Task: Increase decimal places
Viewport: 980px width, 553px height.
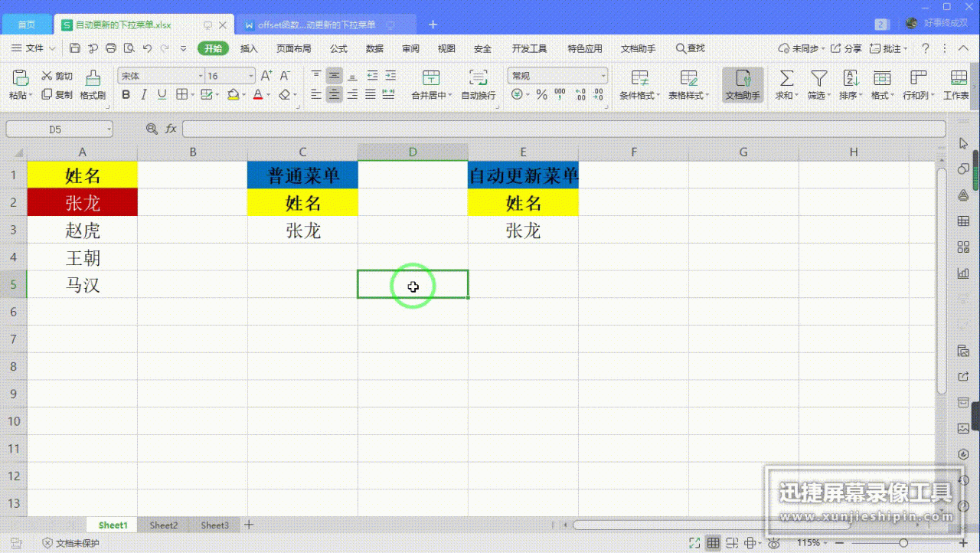Action: click(580, 95)
